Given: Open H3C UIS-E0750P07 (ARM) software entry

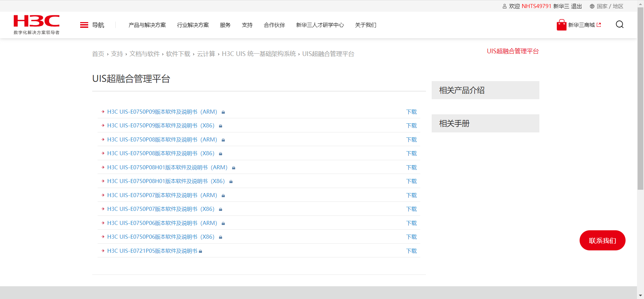Looking at the screenshot, I should coord(162,195).
